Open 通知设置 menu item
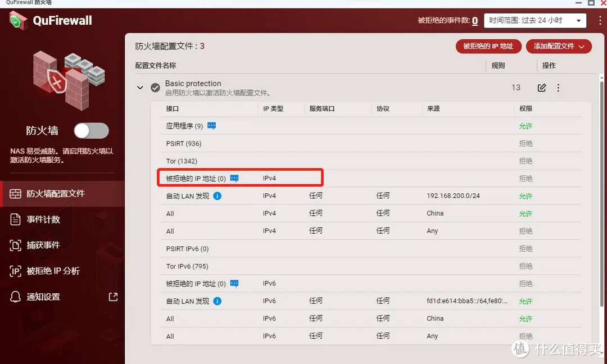 pyautogui.click(x=62, y=297)
